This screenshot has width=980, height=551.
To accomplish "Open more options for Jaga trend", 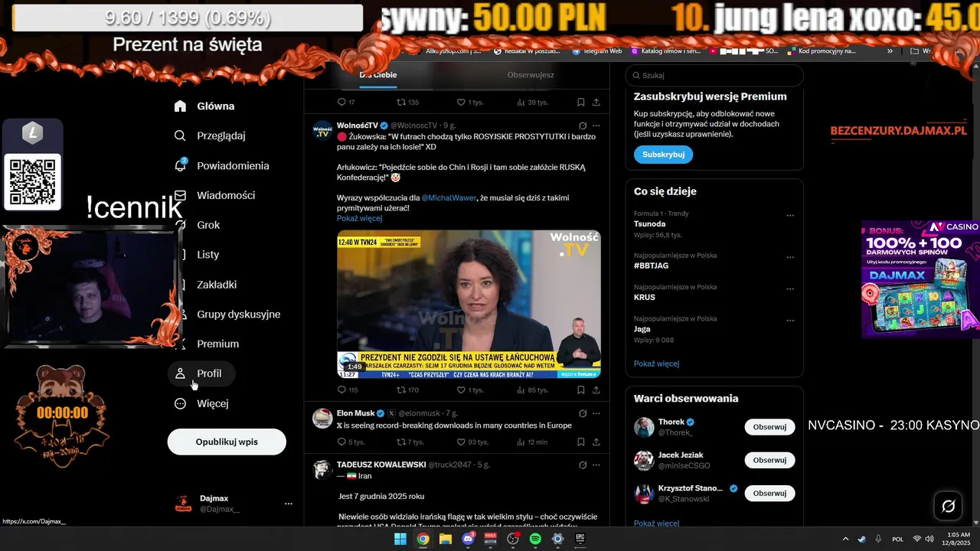I will click(790, 321).
